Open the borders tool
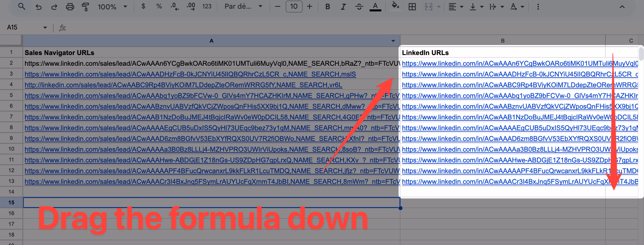Viewport: 644px width, 245px height. pyautogui.click(x=412, y=7)
